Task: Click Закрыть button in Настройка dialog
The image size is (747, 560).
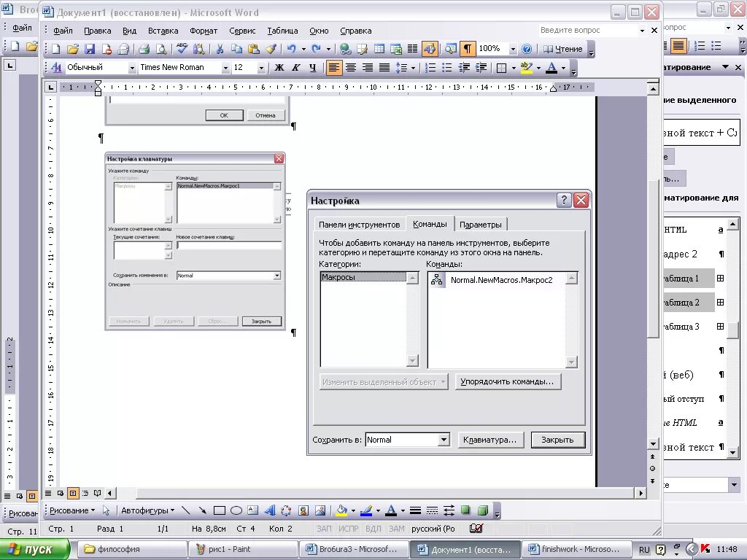Action: (557, 440)
